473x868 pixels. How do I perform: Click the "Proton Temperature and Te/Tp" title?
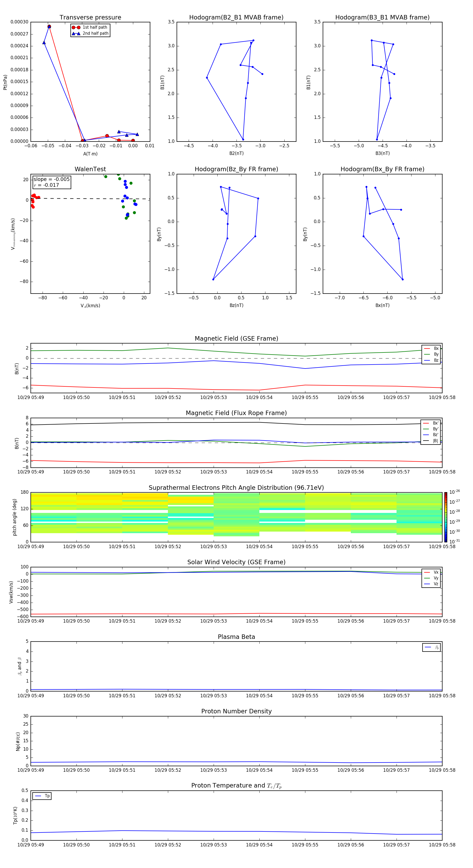[x=236, y=786]
